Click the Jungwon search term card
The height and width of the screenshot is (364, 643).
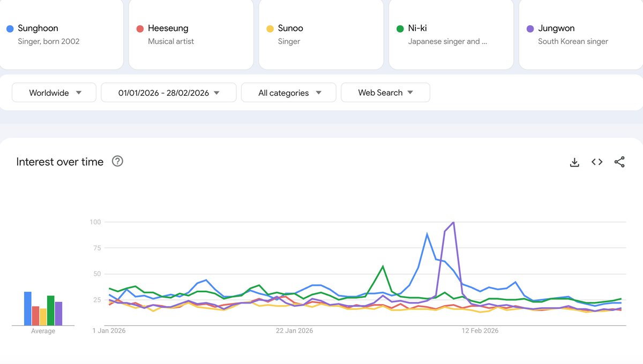point(580,34)
